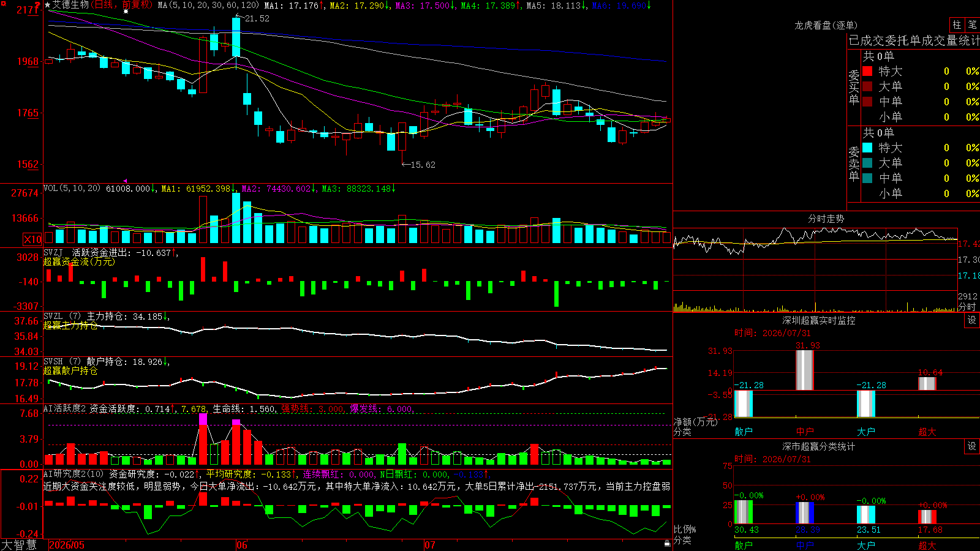
Task: Click the 超赢散户持仓 label
Action: coord(70,370)
